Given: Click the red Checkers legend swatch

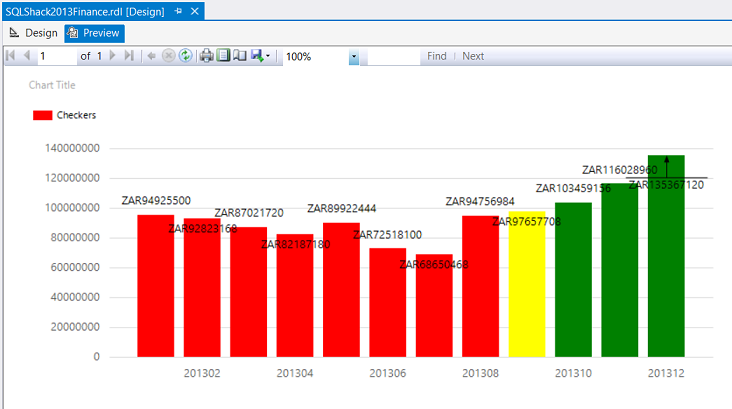Looking at the screenshot, I should pos(42,115).
